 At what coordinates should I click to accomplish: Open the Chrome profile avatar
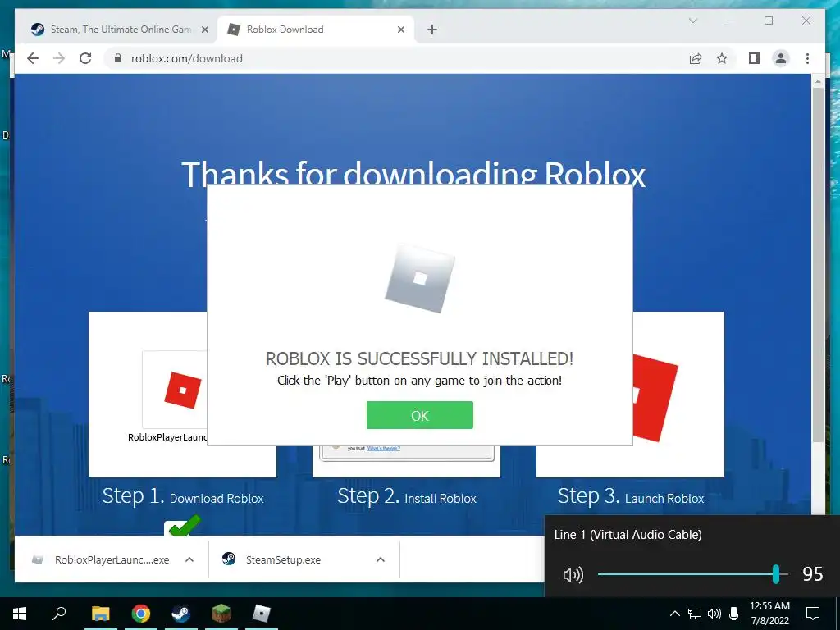[x=781, y=58]
